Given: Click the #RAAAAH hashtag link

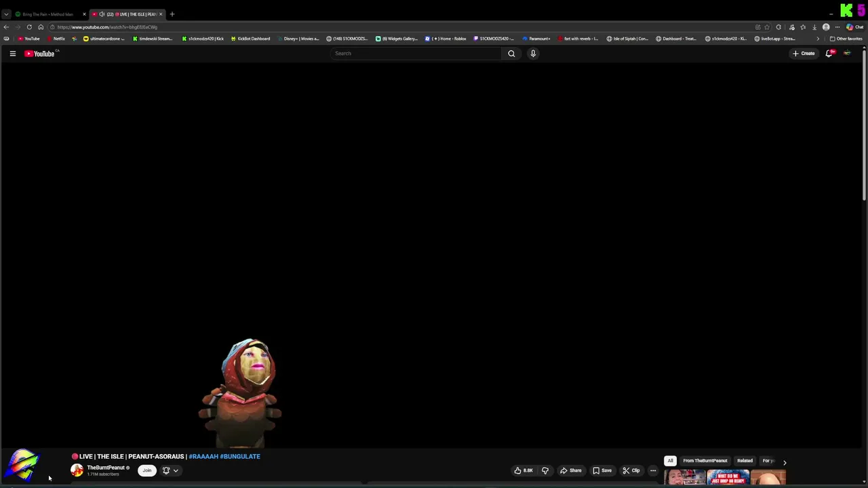Looking at the screenshot, I should [203, 456].
